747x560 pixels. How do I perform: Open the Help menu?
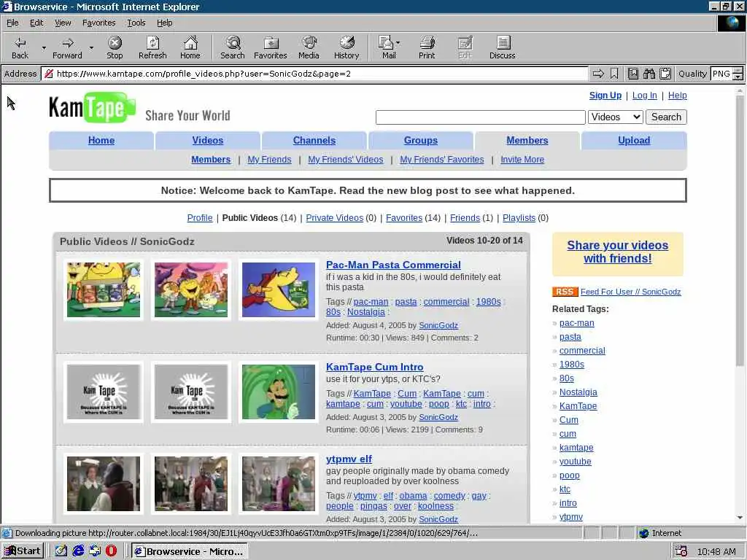(164, 23)
